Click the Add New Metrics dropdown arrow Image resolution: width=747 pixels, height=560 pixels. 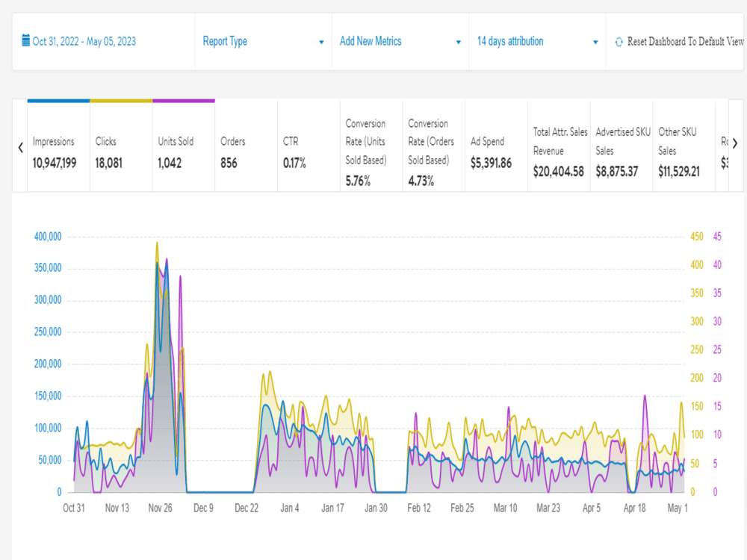459,43
